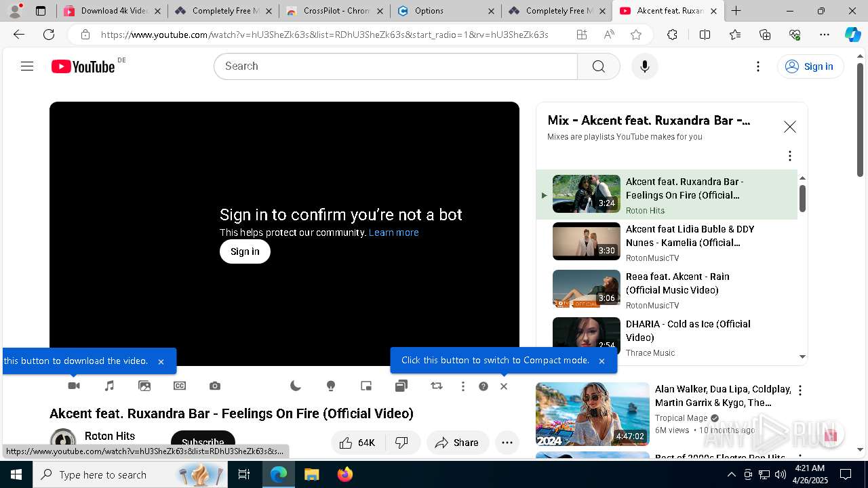Click the magnifier search button

coord(598,66)
